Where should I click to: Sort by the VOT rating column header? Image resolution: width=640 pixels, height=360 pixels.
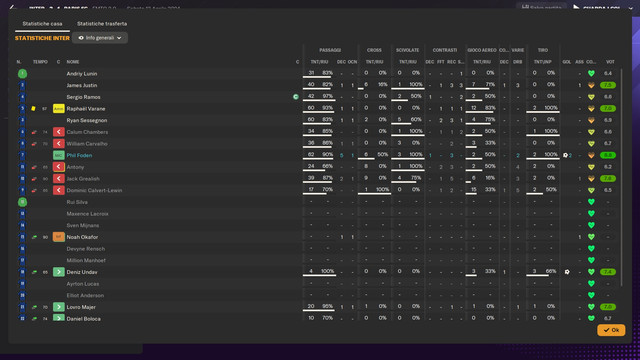(610, 62)
